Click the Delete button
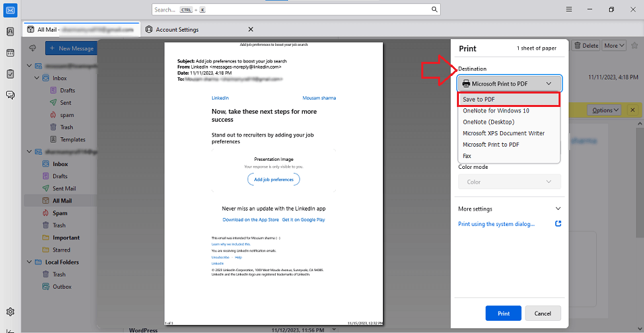The height and width of the screenshot is (333, 644). click(x=586, y=45)
